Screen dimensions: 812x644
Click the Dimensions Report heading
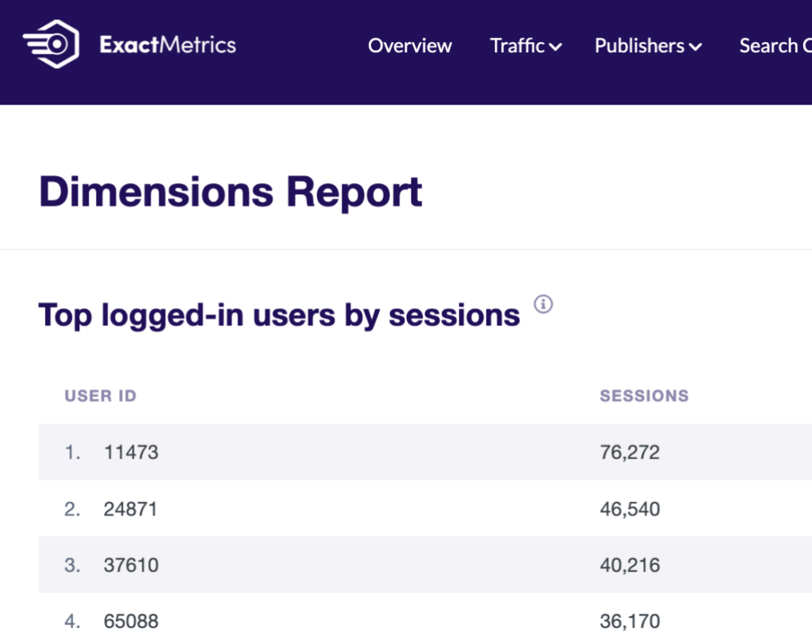231,190
